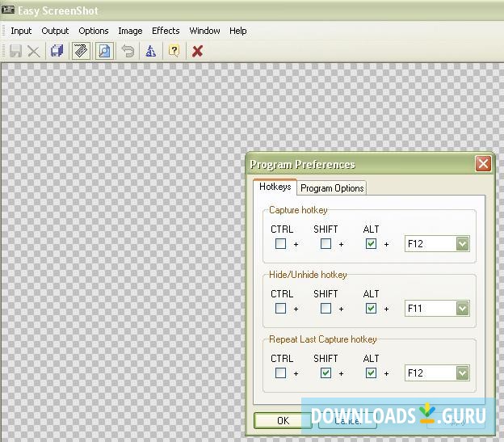Open help via question mark icon

[x=174, y=51]
